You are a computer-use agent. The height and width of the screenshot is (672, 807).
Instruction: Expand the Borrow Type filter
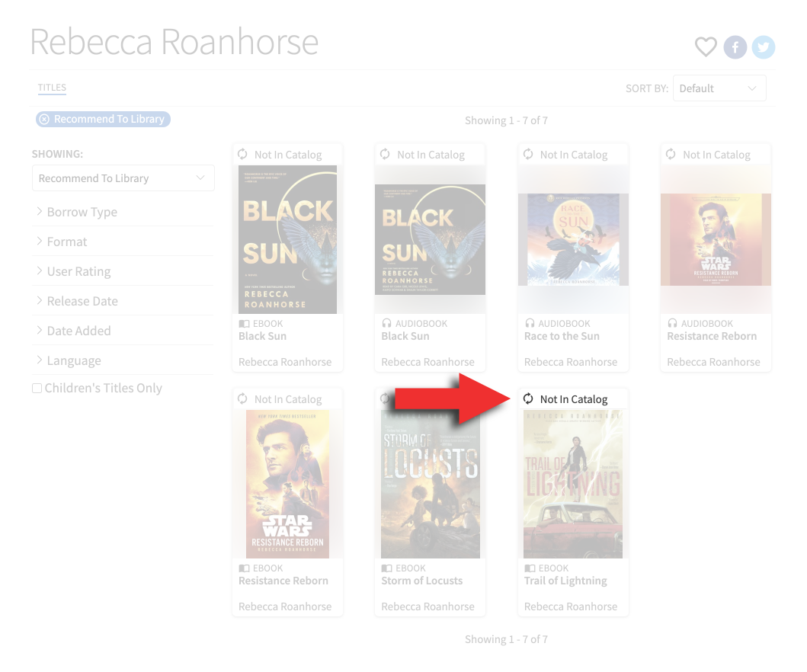pyautogui.click(x=123, y=212)
